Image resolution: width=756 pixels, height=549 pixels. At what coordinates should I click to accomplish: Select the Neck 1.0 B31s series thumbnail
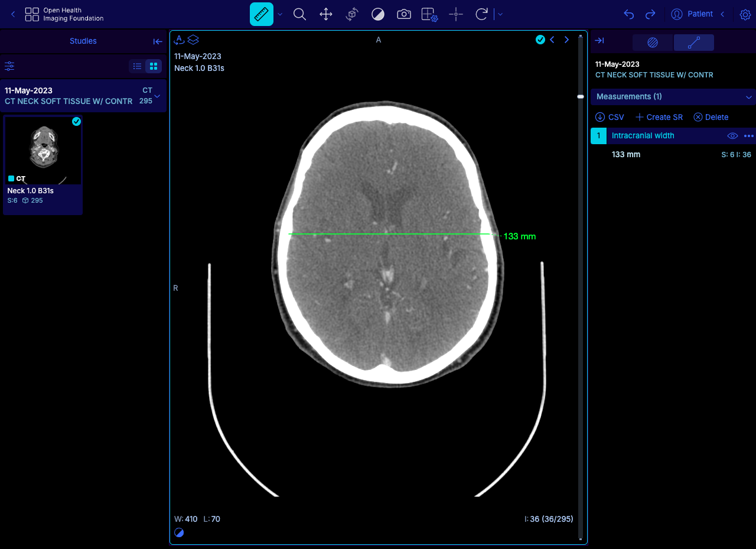pos(43,165)
